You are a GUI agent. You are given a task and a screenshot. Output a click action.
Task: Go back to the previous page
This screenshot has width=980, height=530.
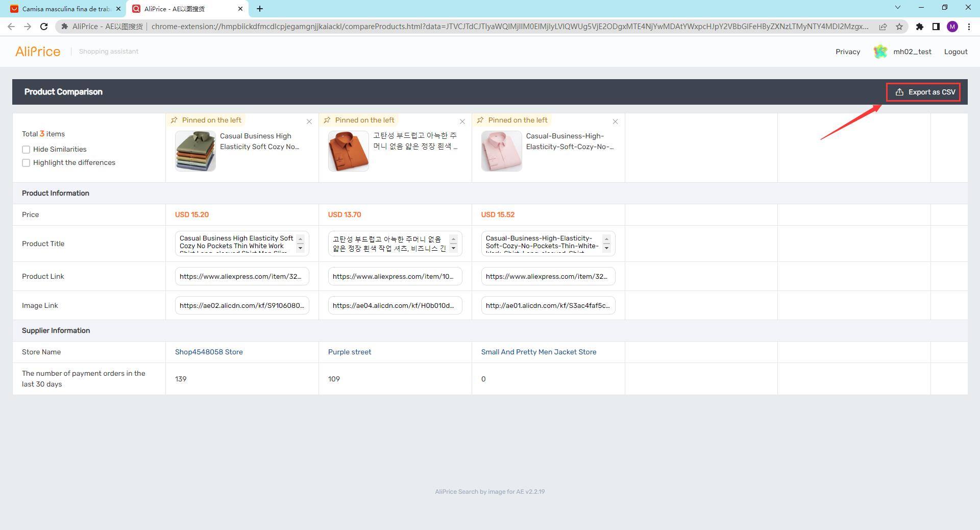click(x=11, y=27)
